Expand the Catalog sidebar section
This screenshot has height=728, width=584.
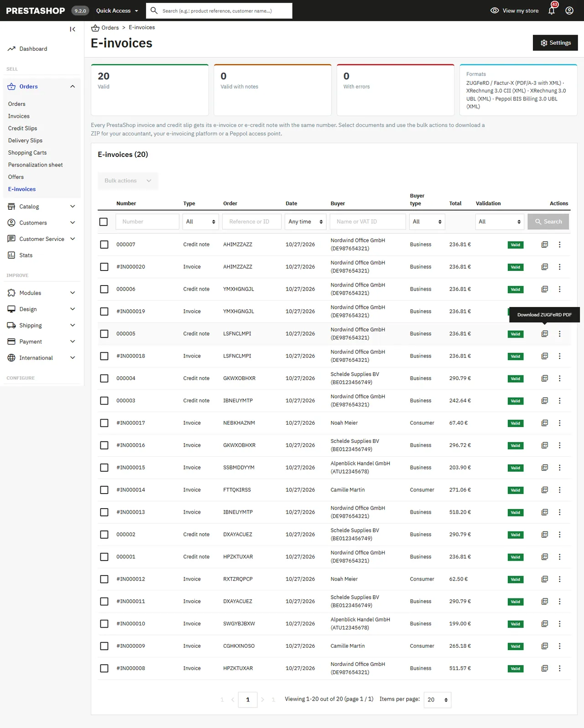click(x=42, y=207)
